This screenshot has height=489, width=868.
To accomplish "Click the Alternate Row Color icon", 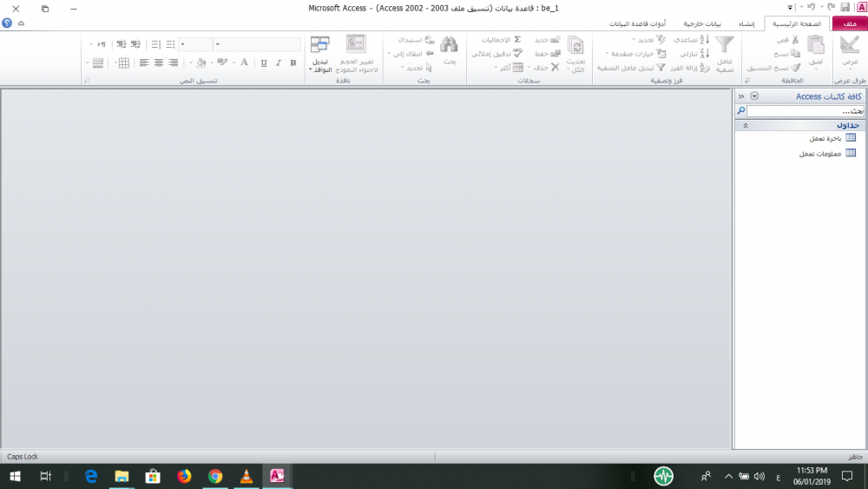I will [98, 63].
